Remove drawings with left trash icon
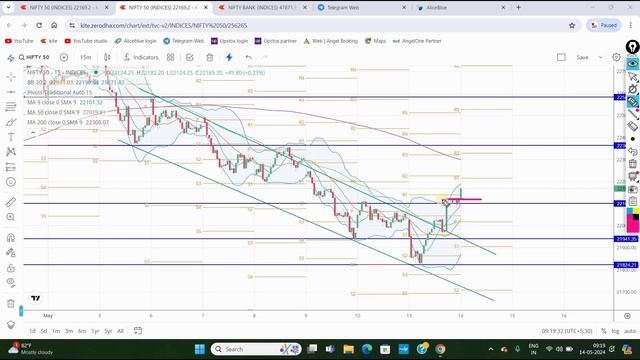640x360 pixels. point(11,304)
